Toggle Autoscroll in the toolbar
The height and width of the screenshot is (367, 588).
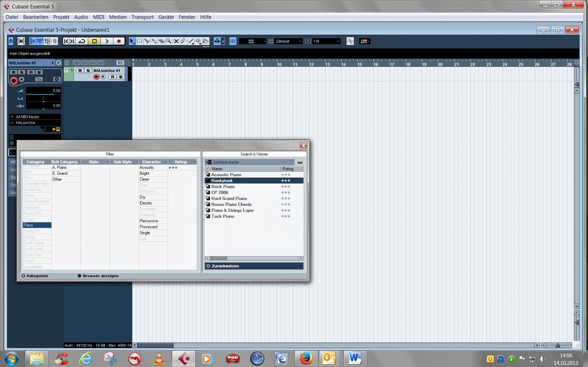[x=217, y=41]
